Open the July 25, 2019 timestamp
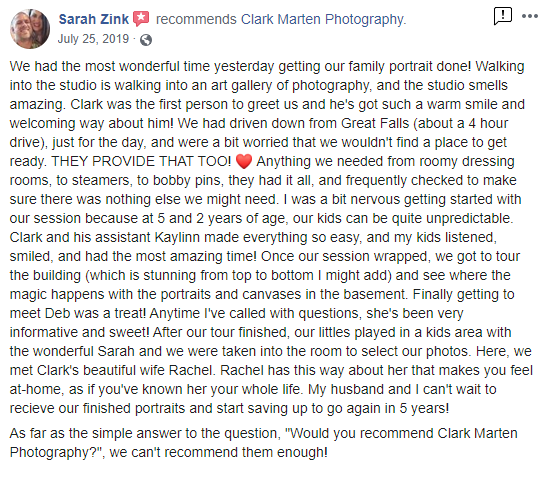Viewport: 546px width, 477px height. click(x=93, y=39)
